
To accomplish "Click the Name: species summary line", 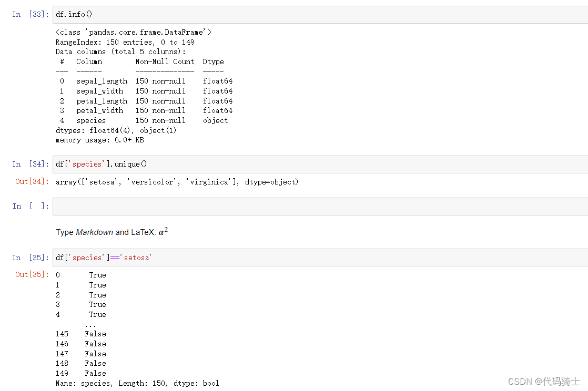I will tap(137, 383).
